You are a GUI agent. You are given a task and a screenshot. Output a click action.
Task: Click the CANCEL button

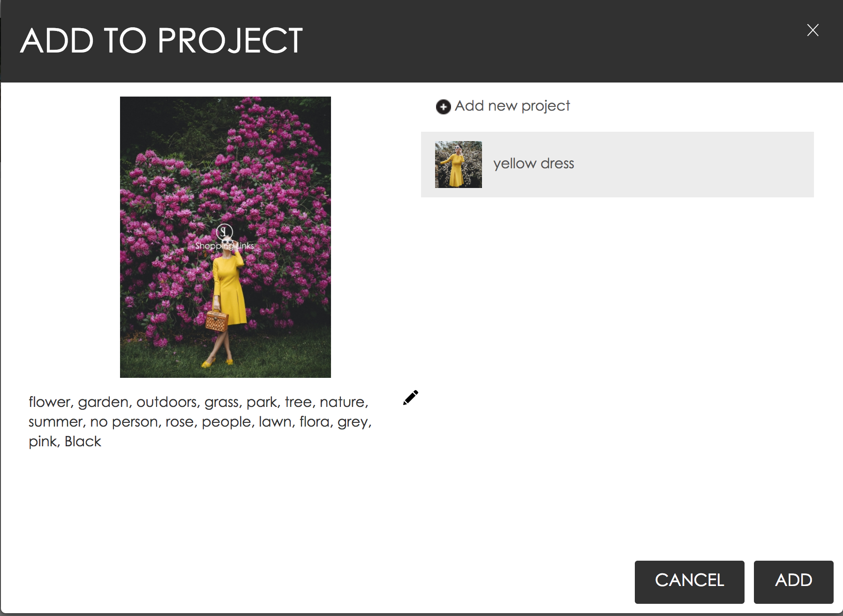[689, 582]
